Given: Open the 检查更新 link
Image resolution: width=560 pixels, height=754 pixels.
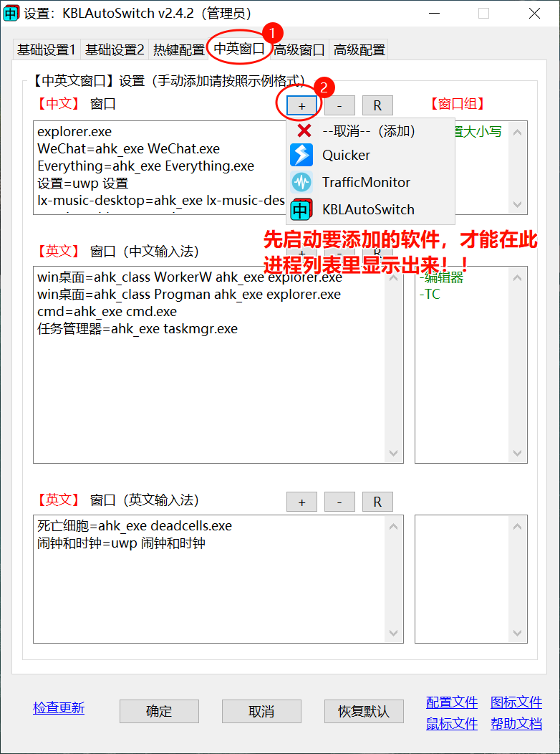Looking at the screenshot, I should point(59,708).
